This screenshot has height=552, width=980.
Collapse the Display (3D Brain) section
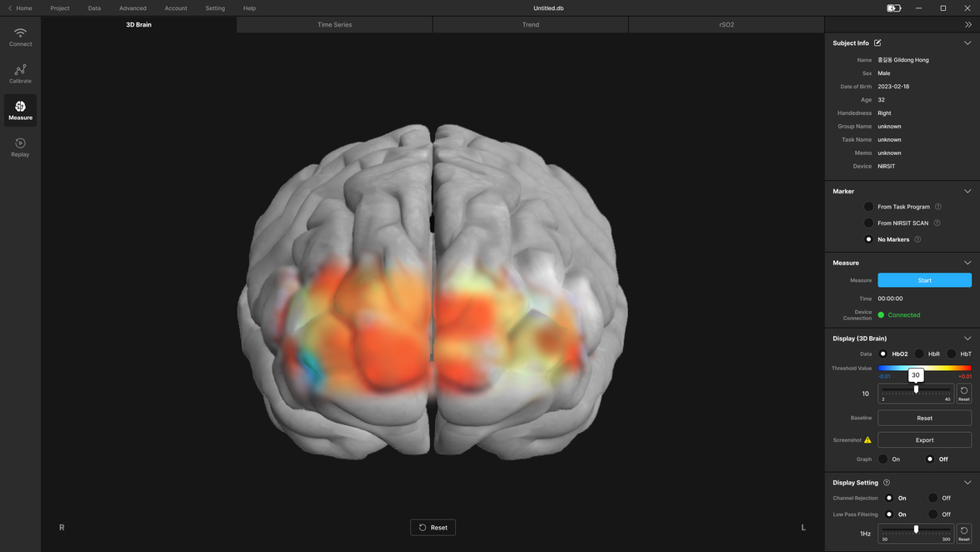coord(967,339)
